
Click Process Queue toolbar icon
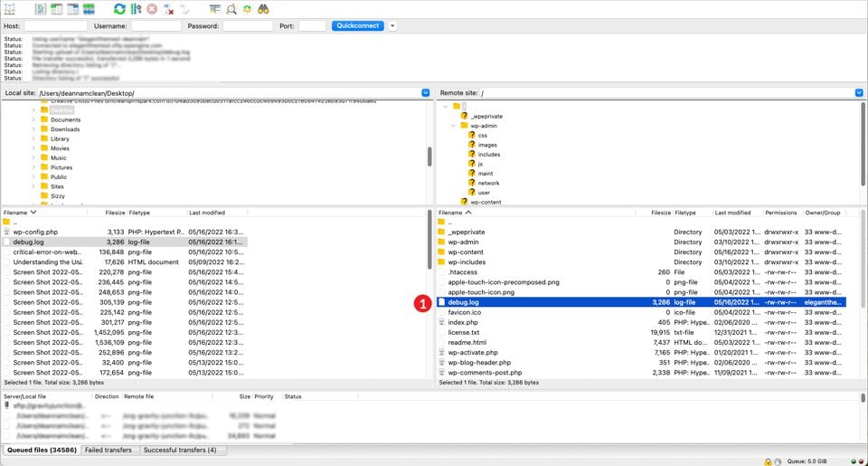click(x=136, y=9)
